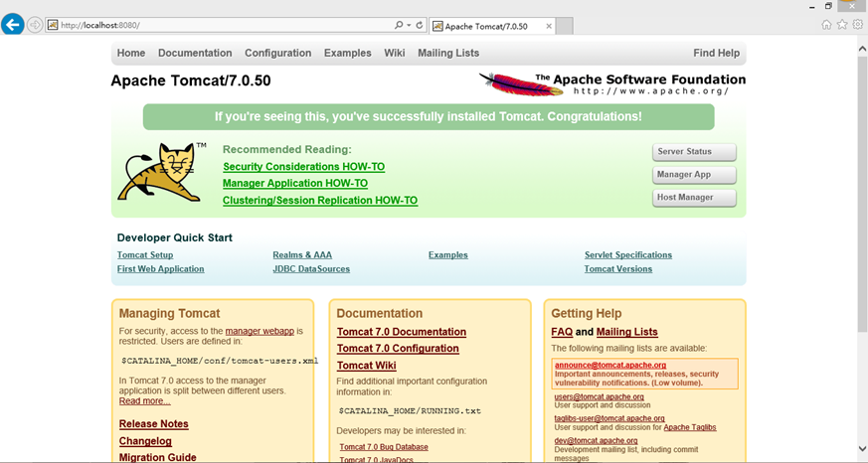
Task: Click the manager webapp link
Action: click(x=260, y=331)
